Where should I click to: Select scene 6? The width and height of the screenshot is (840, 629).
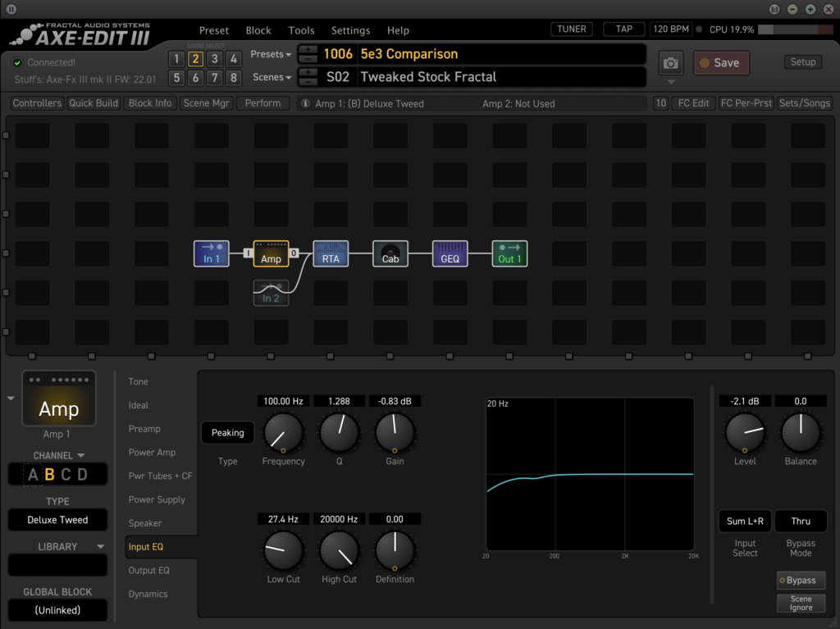pyautogui.click(x=195, y=78)
